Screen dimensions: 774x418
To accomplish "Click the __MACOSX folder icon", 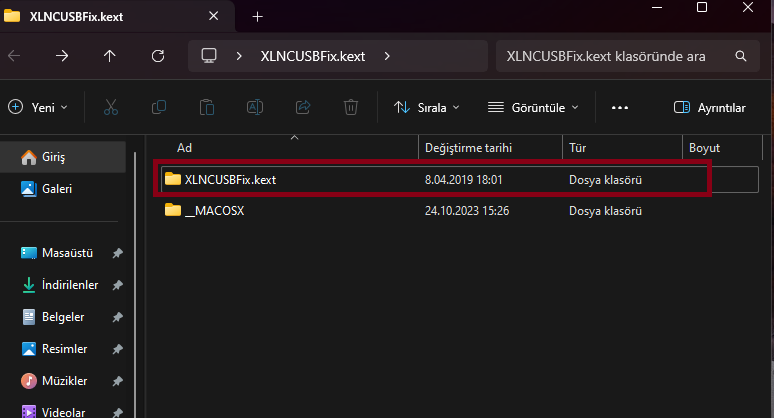I will point(173,210).
